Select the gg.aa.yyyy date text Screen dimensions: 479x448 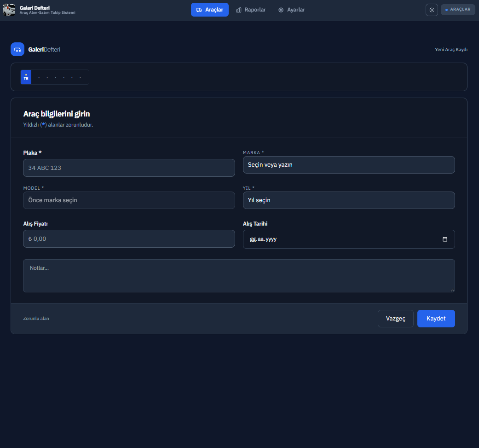(263, 239)
